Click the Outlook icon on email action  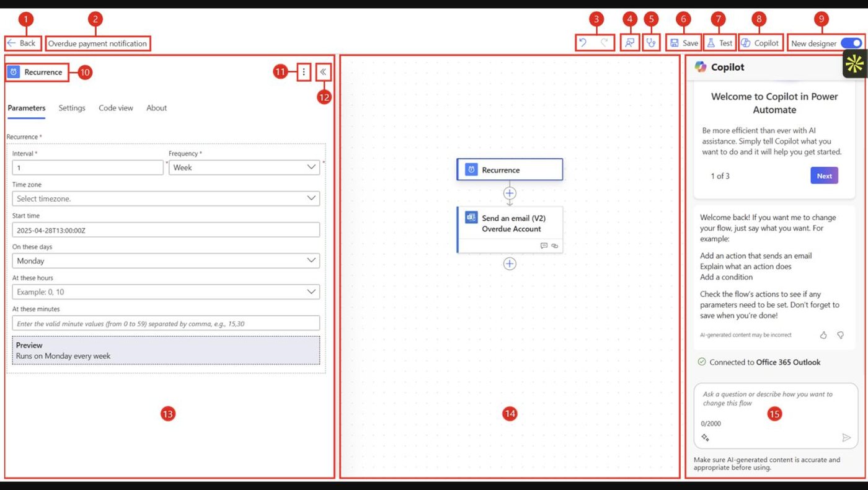click(x=471, y=218)
